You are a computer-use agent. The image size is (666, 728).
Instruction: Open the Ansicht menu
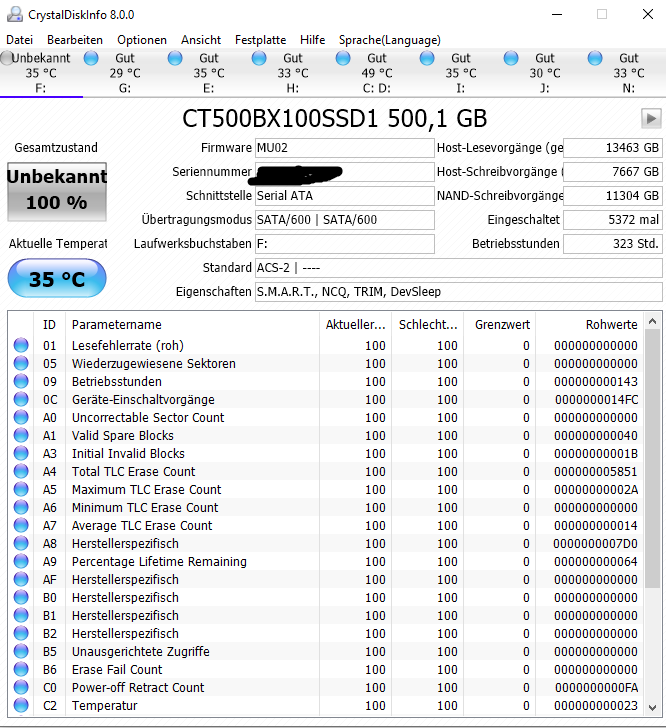point(201,40)
